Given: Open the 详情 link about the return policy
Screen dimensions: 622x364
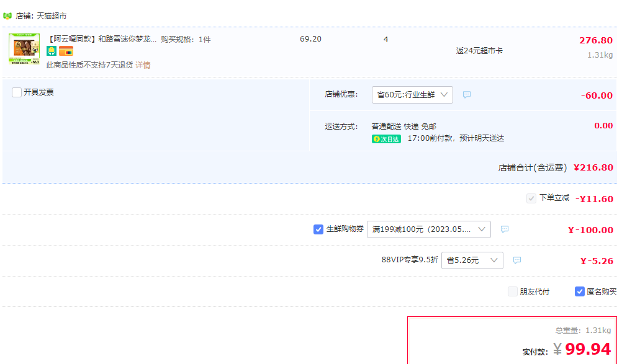Looking at the screenshot, I should click(143, 65).
